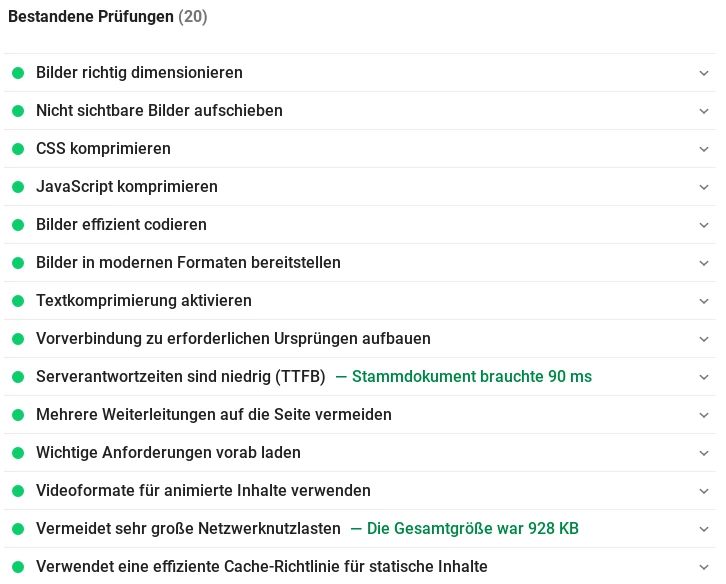Viewport: 726px width, 584px height.
Task: Expand Nicht sichtbare Bilder aufschieben chevron
Action: 704,111
